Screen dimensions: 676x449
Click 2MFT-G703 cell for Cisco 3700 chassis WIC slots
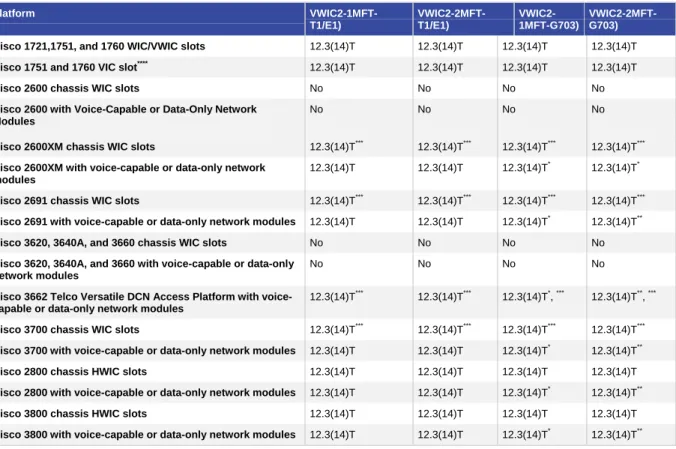pyautogui.click(x=618, y=329)
